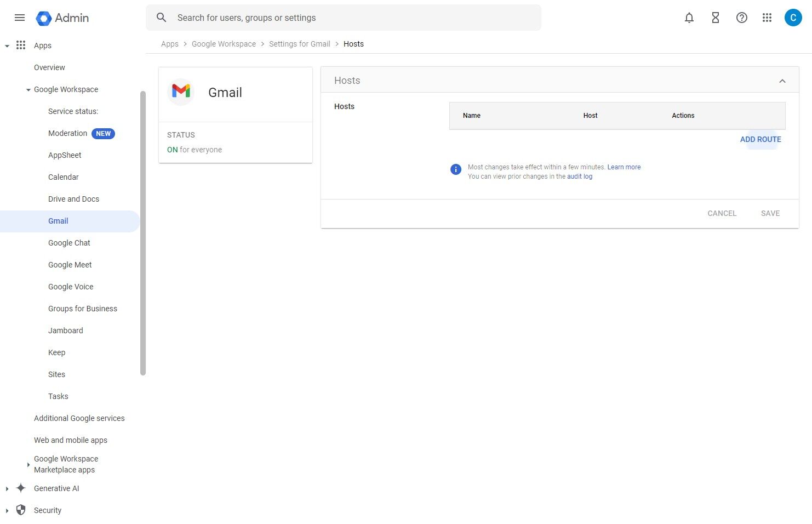This screenshot has width=812, height=524.
Task: Click the Security shield icon
Action: (x=21, y=510)
